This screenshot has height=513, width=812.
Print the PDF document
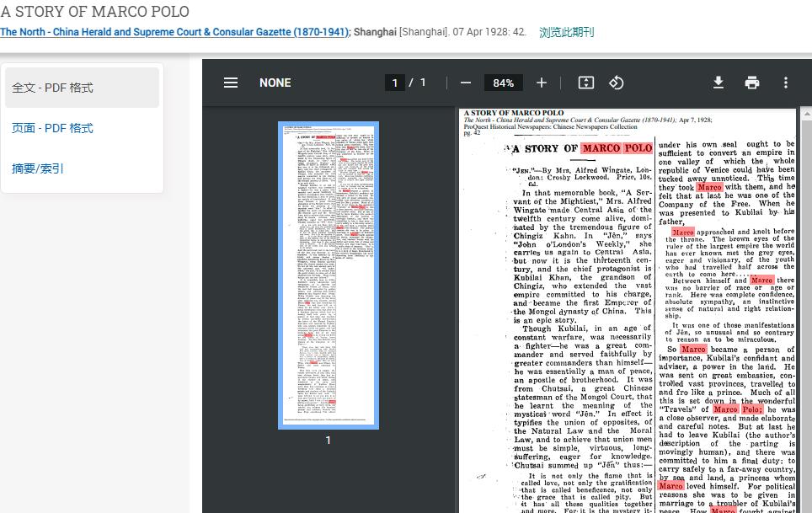[x=752, y=83]
